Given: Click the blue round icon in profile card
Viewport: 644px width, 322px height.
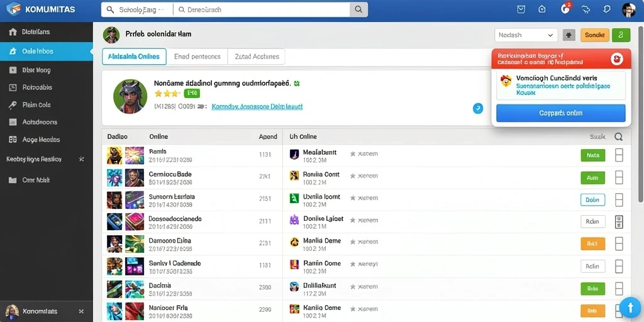Looking at the screenshot, I should pos(478,108).
